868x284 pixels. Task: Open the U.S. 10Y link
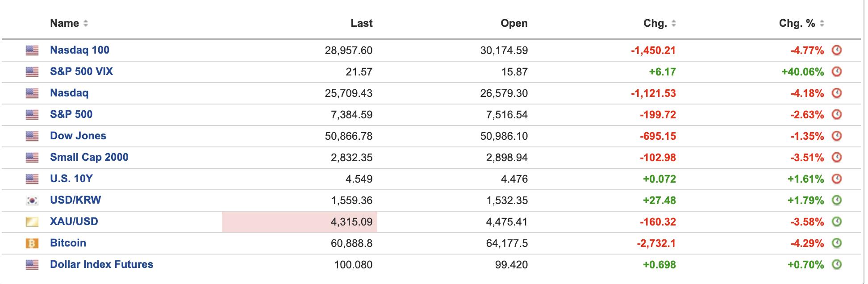click(x=71, y=179)
